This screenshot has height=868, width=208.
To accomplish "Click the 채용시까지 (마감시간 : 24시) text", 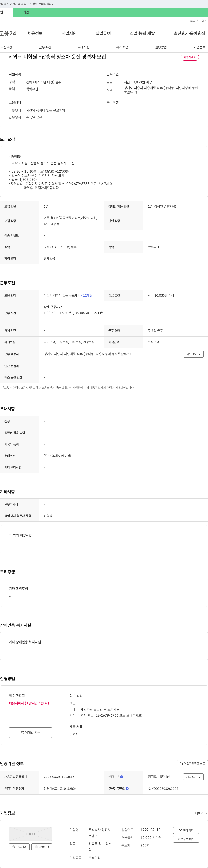I will (x=29, y=703).
